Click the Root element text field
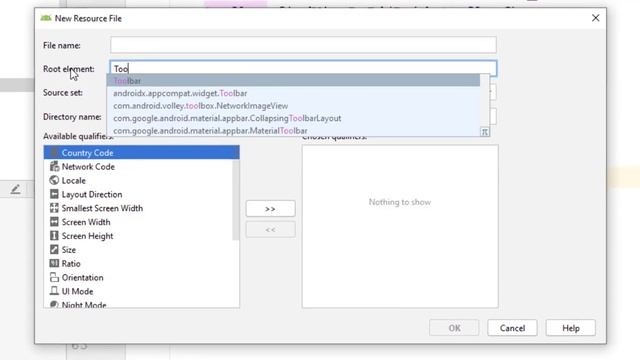The image size is (640, 360). click(303, 69)
